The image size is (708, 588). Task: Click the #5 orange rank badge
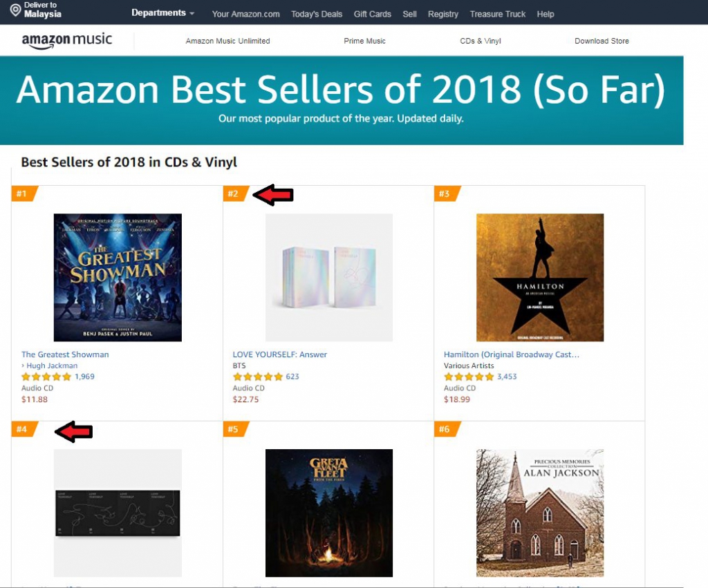(x=235, y=428)
